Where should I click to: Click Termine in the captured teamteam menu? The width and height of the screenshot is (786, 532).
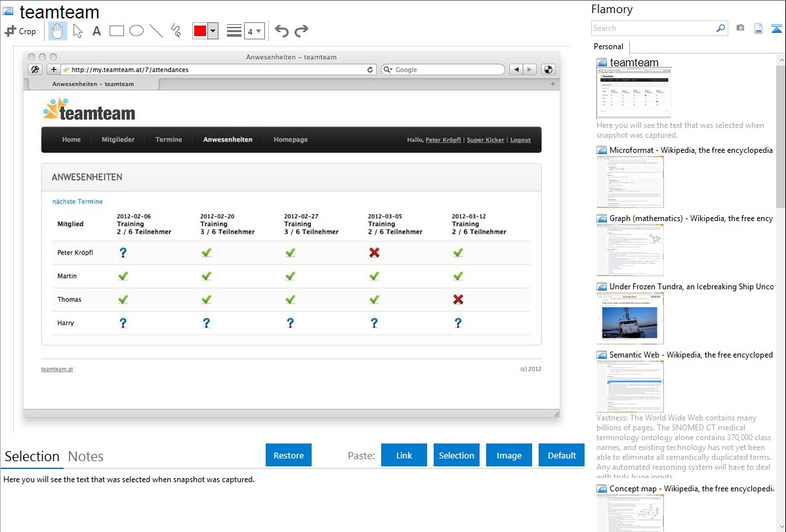point(169,140)
